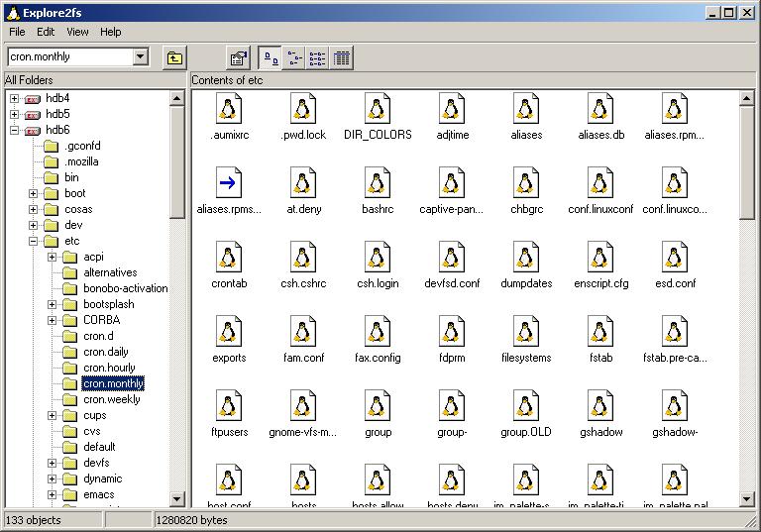761x532 pixels.
Task: Expand the boot folder node
Action: coord(33,193)
